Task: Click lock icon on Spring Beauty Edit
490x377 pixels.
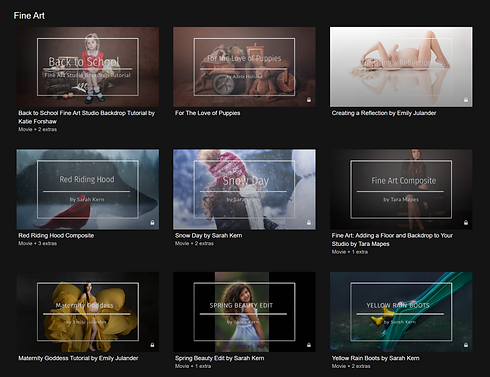Action: 309,345
